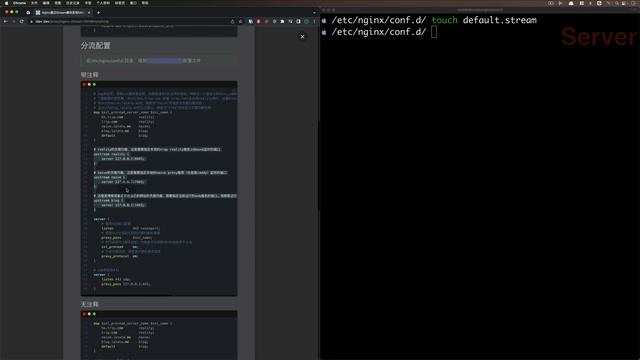Image resolution: width=640 pixels, height=360 pixels.
Task: Open the 个人资料 menu in menu bar
Action: (x=103, y=3)
